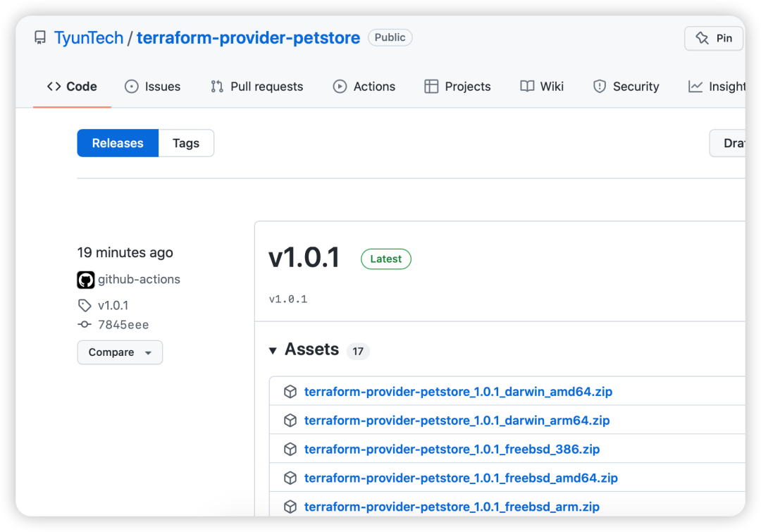Viewport: 761px width, 532px height.
Task: Click the Security shield icon
Action: pos(600,87)
